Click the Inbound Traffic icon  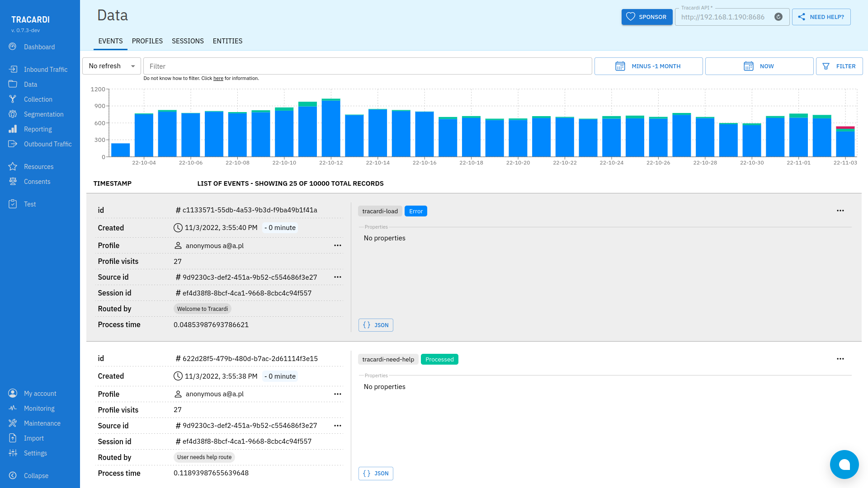[13, 69]
